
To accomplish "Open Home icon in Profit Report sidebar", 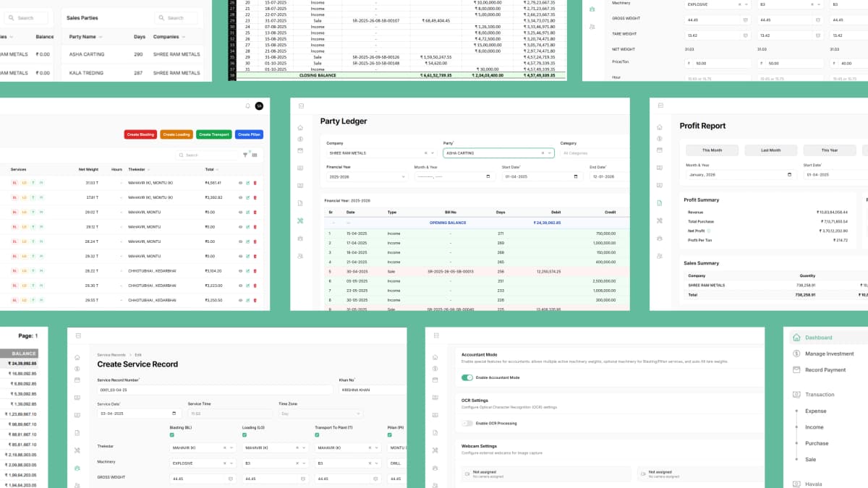I will click(660, 127).
